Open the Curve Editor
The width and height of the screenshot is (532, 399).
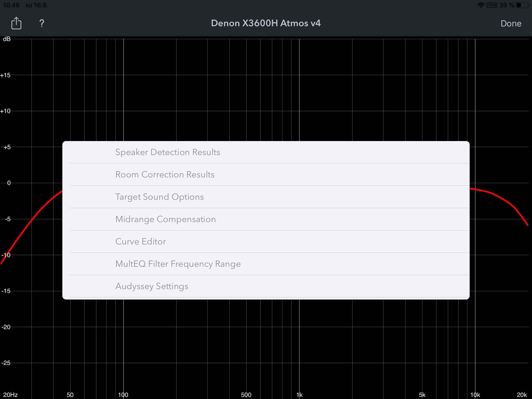click(266, 242)
